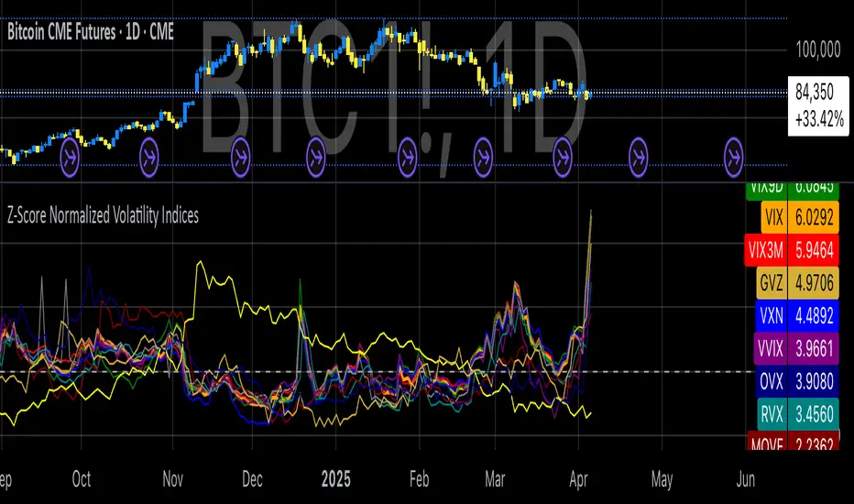Click the VXN value 4.4892
The width and height of the screenshot is (854, 504).
click(x=814, y=315)
